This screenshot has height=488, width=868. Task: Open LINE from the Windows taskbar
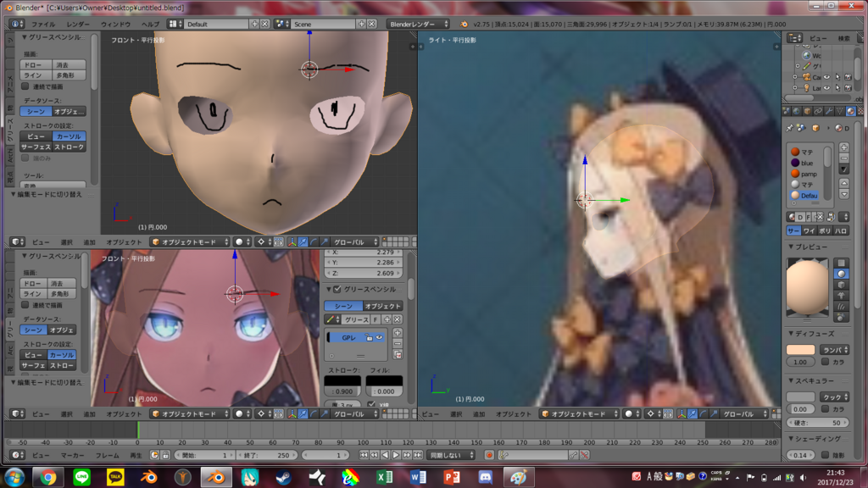pyautogui.click(x=82, y=477)
